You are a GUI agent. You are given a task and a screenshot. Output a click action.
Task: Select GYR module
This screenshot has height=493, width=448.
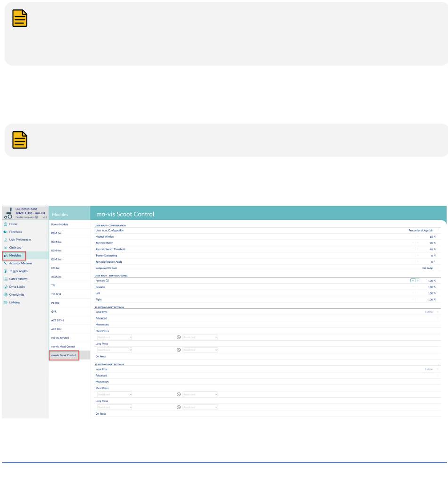69,312
